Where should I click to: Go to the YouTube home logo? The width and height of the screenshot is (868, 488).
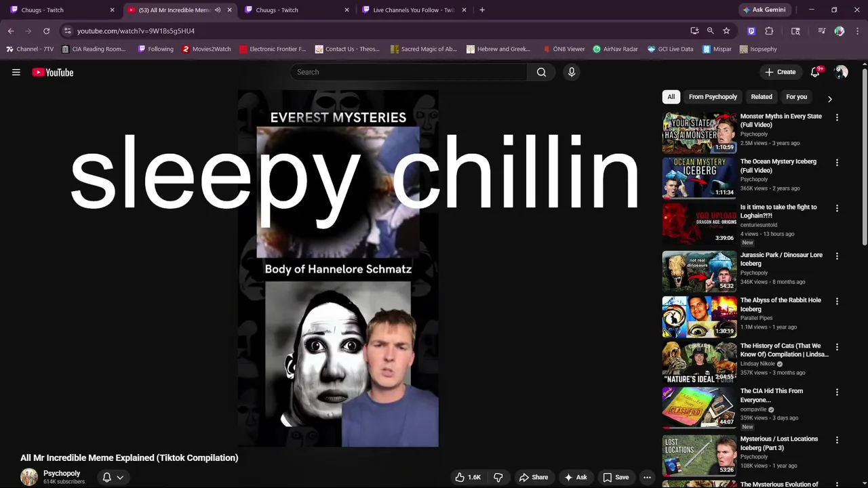52,73
